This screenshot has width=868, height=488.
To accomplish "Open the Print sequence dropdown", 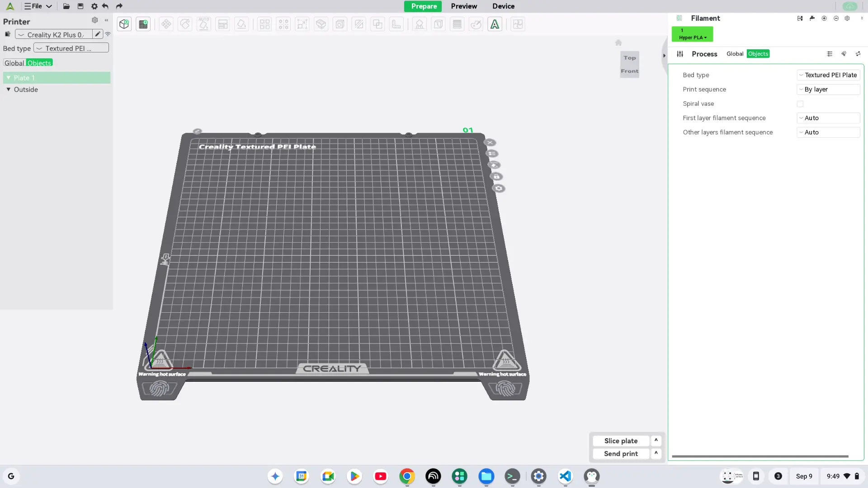I will (828, 89).
